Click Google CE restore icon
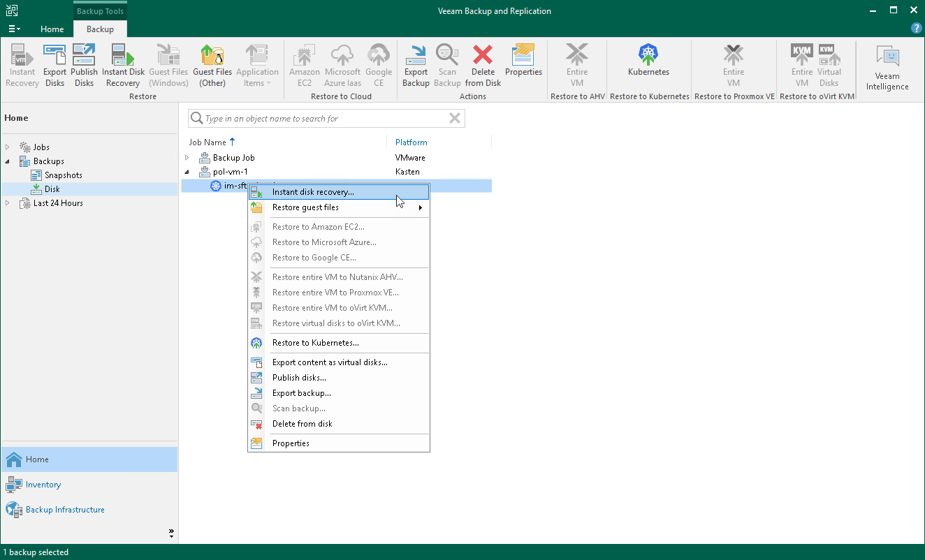 [379, 66]
